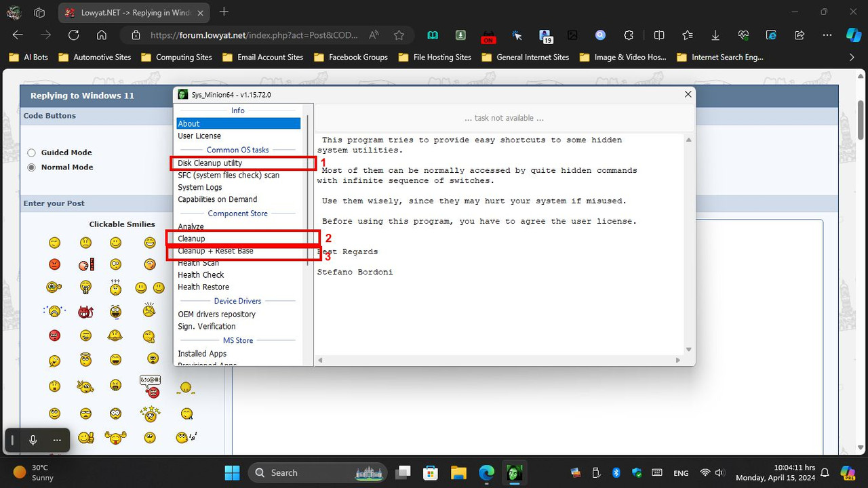Open Edge Settings and more menu

[x=827, y=35]
